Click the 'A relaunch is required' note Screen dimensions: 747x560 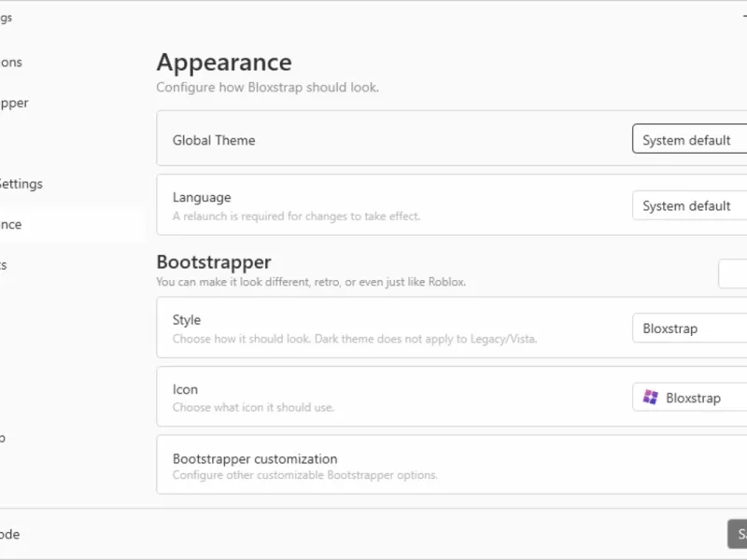[x=296, y=217]
